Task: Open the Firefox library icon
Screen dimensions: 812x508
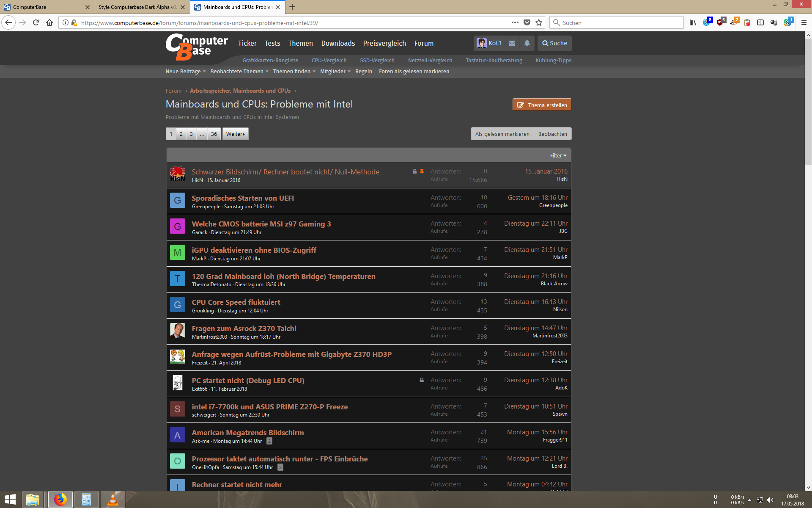Action: [693, 23]
